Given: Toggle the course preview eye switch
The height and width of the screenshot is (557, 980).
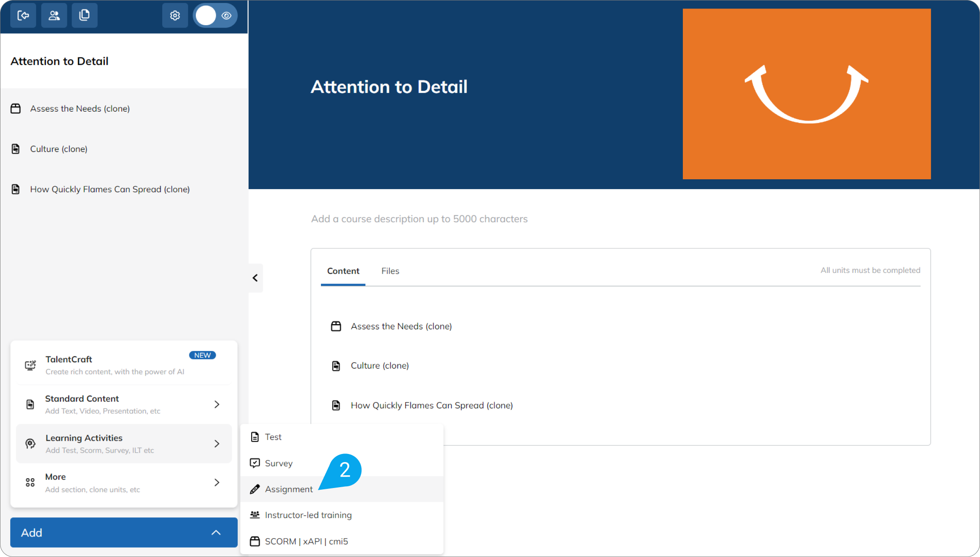Looking at the screenshot, I should pos(226,15).
